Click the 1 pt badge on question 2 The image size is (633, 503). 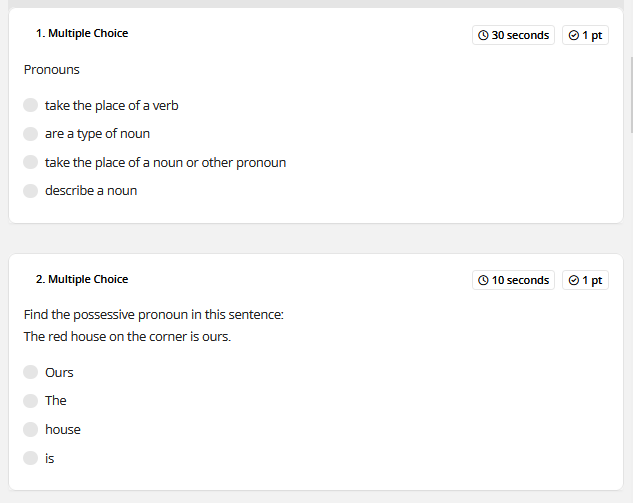tap(585, 280)
